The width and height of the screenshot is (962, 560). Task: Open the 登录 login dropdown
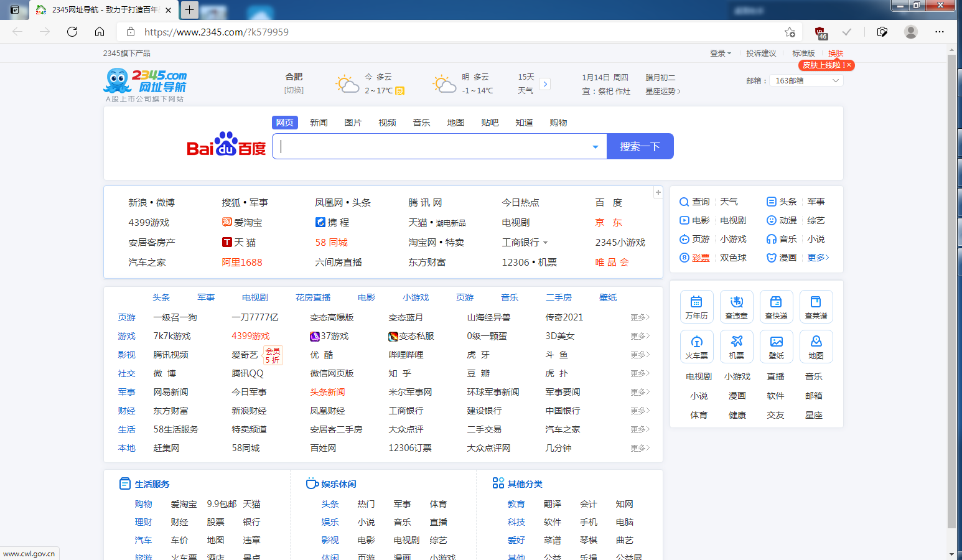[721, 54]
